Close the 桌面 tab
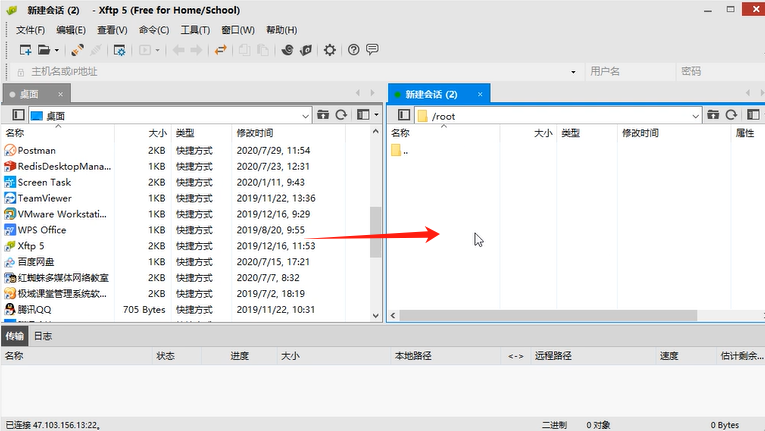Viewport: 765px width, 431px height. click(x=60, y=94)
